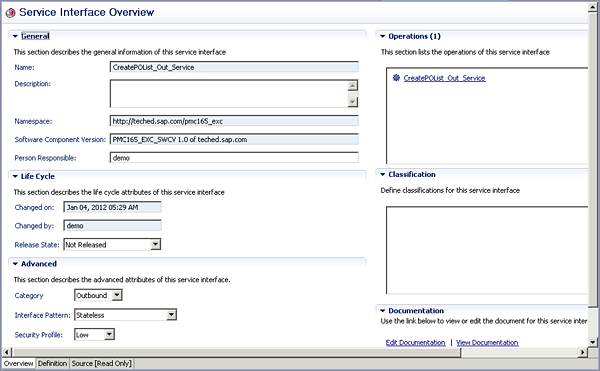Collapse the General section
600x371 pixels.
[15, 36]
